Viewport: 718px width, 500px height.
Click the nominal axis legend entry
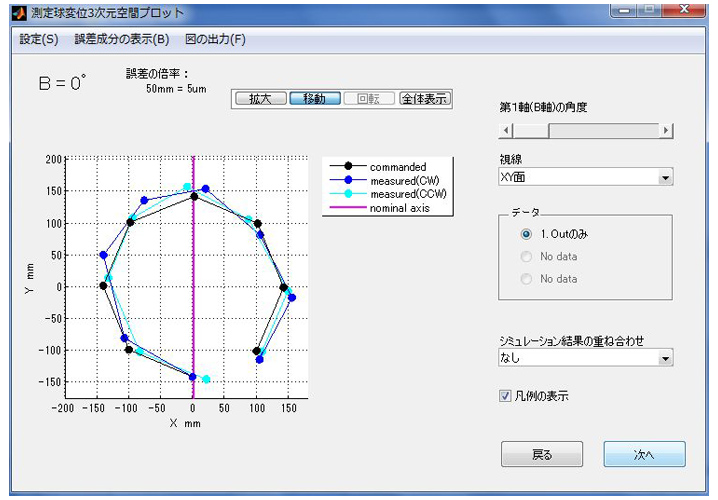click(x=379, y=208)
